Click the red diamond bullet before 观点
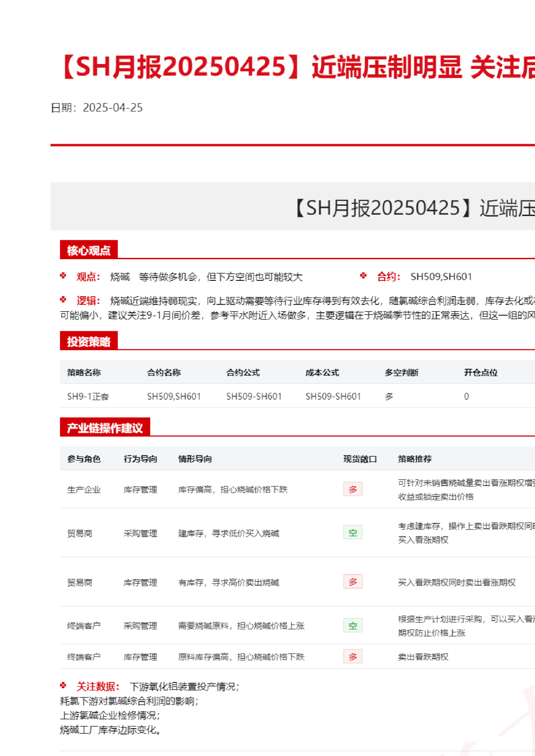The image size is (535, 756). click(x=63, y=276)
